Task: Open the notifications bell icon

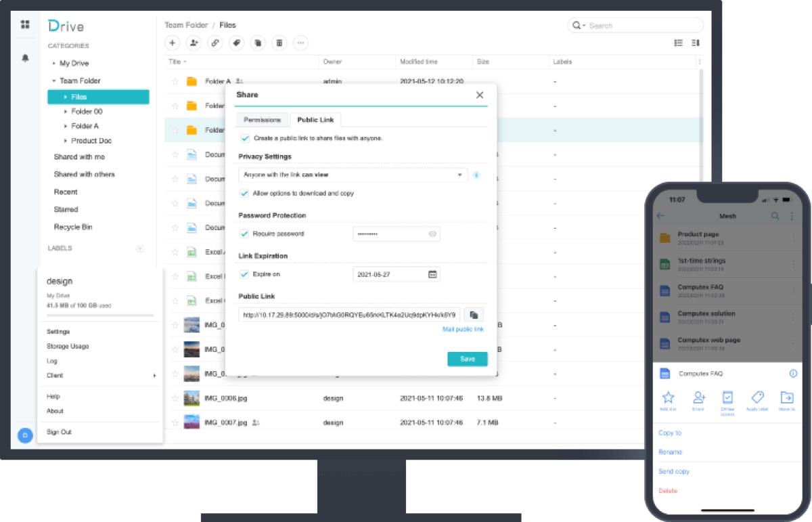Action: [x=25, y=58]
